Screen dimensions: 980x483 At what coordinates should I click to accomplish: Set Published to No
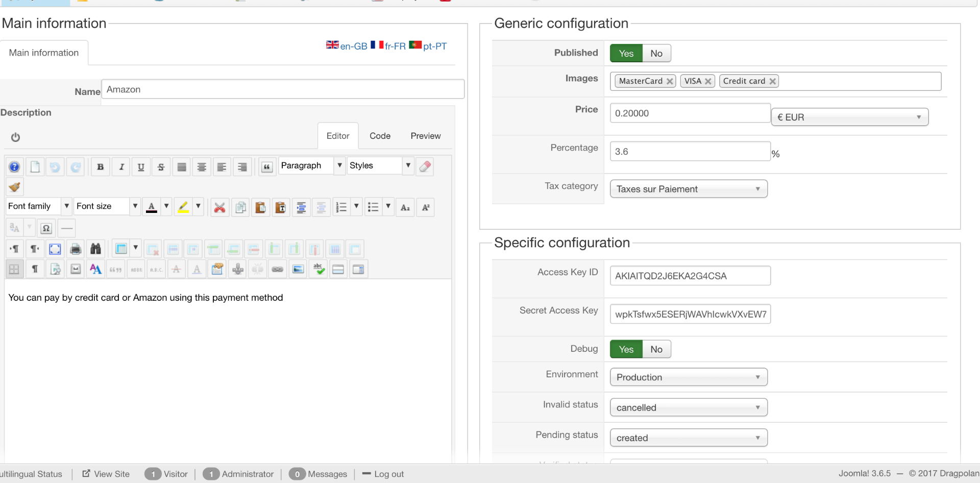coord(656,54)
